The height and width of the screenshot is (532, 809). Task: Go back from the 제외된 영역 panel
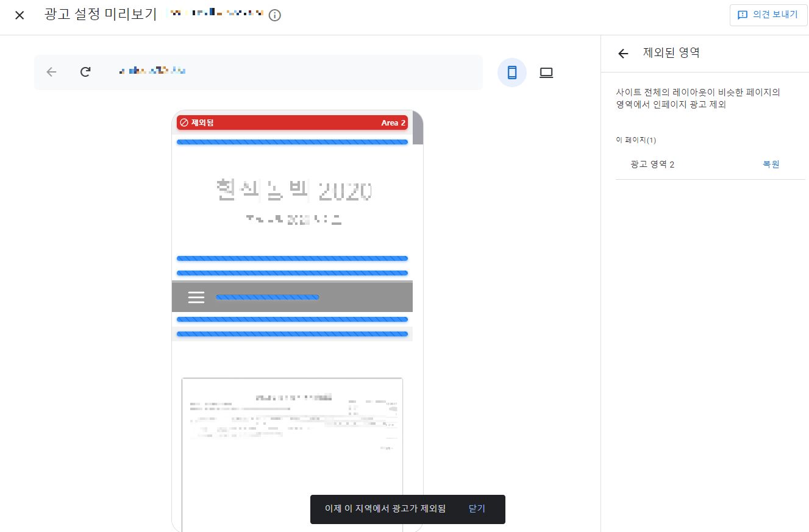[x=623, y=54]
